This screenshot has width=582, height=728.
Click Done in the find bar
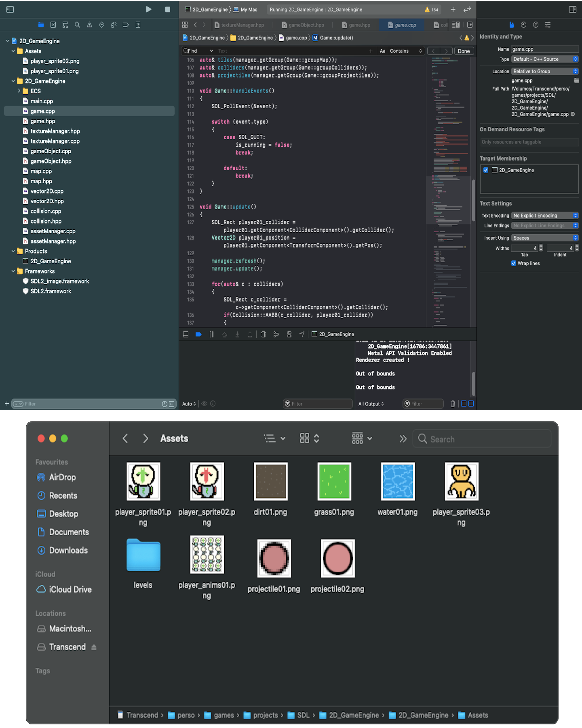point(464,51)
